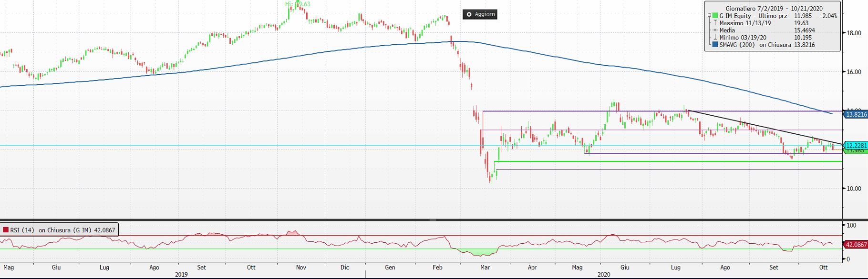Select the 'Media' legend row
The width and height of the screenshot is (868, 279).
coord(727,30)
